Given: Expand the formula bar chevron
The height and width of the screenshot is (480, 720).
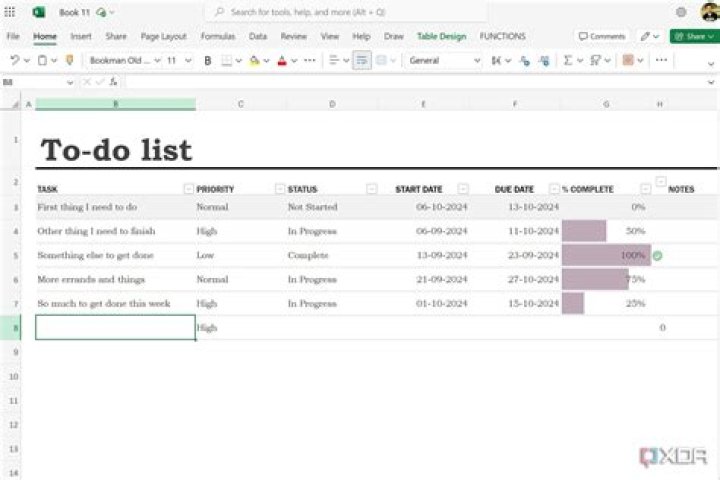Looking at the screenshot, I should [x=711, y=83].
